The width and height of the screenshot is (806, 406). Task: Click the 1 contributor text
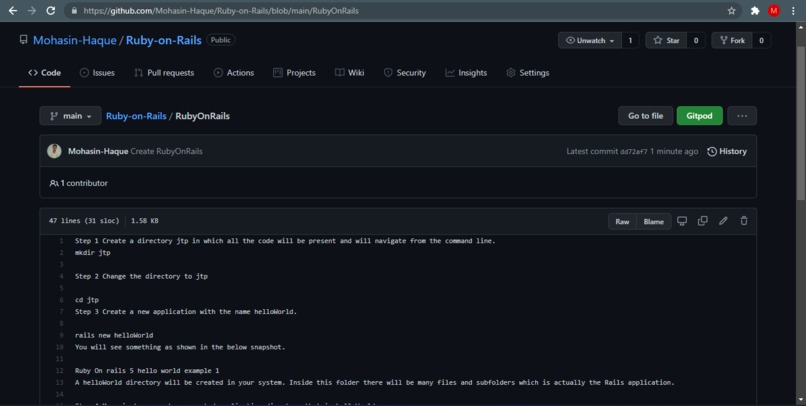[x=84, y=183]
